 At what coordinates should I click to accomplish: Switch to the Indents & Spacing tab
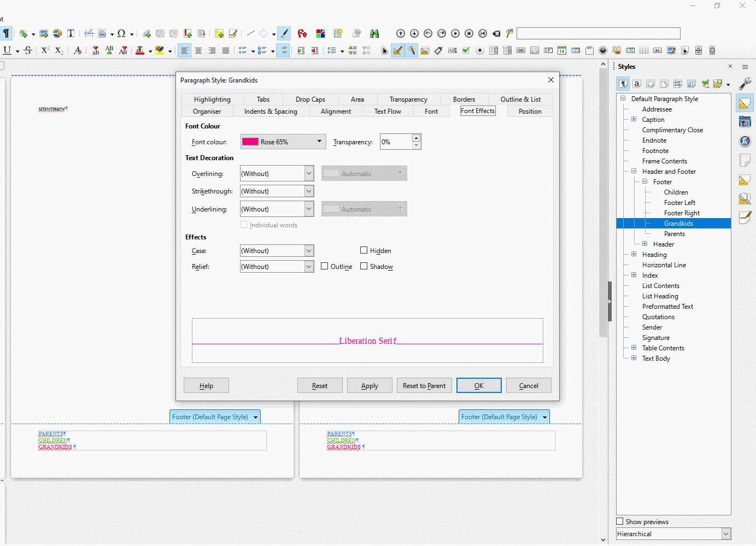tap(271, 111)
